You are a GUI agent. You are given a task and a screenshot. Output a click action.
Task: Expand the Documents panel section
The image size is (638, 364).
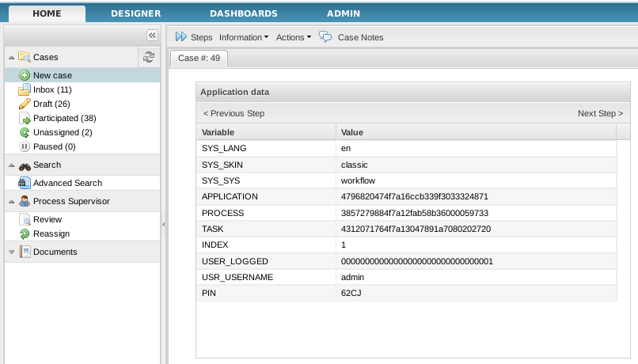click(11, 252)
